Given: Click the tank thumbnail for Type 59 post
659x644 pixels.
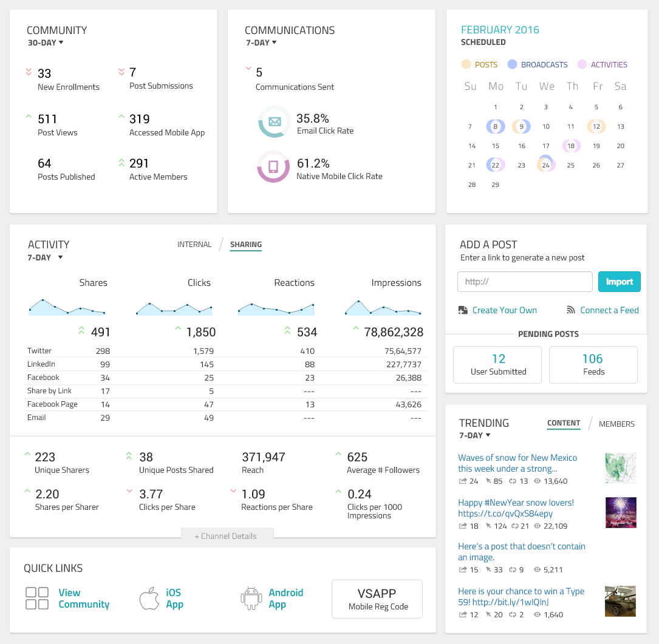Looking at the screenshot, I should click(620, 601).
